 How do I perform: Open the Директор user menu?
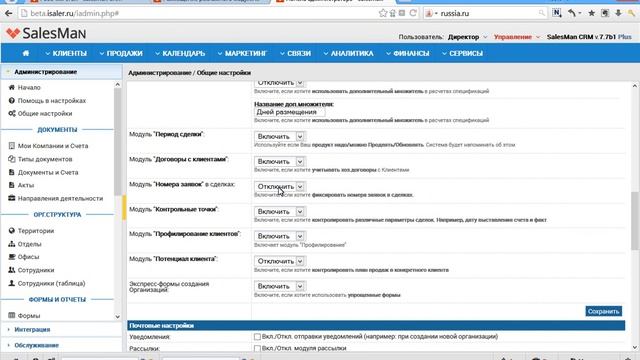[463, 37]
